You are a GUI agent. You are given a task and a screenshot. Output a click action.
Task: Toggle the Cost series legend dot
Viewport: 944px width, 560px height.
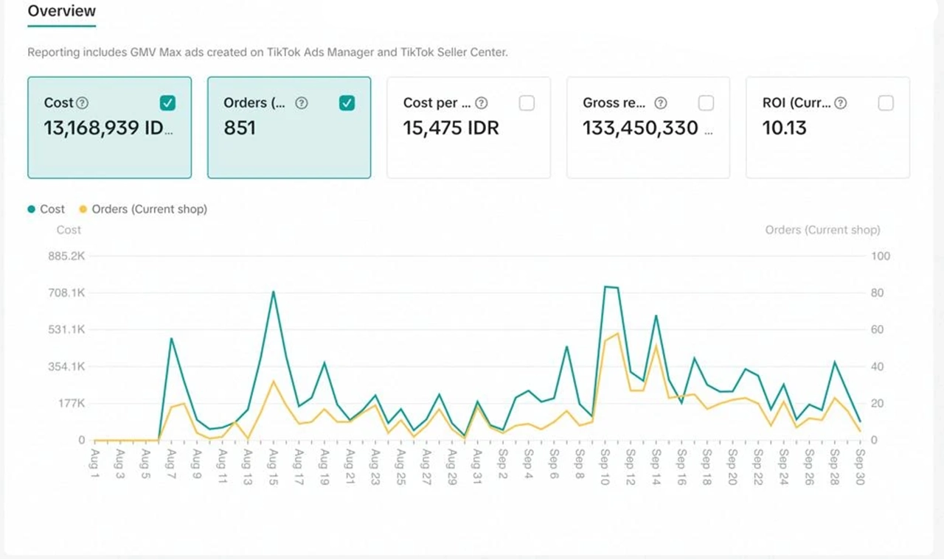(32, 209)
